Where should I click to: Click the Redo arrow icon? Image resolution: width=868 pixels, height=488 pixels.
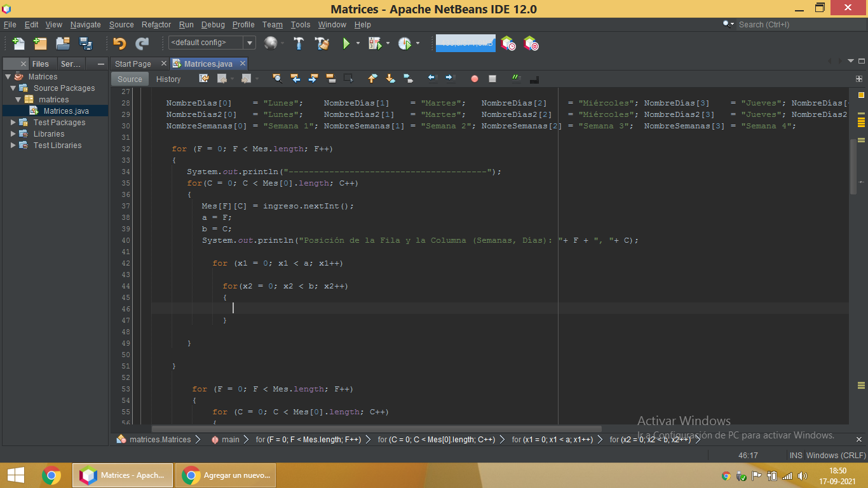click(142, 43)
